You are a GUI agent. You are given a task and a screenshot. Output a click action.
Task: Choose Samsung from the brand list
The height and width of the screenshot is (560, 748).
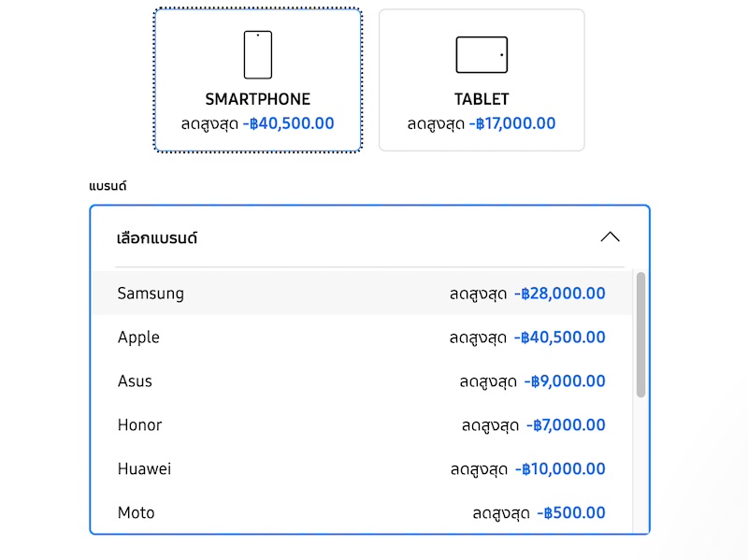[x=151, y=294]
